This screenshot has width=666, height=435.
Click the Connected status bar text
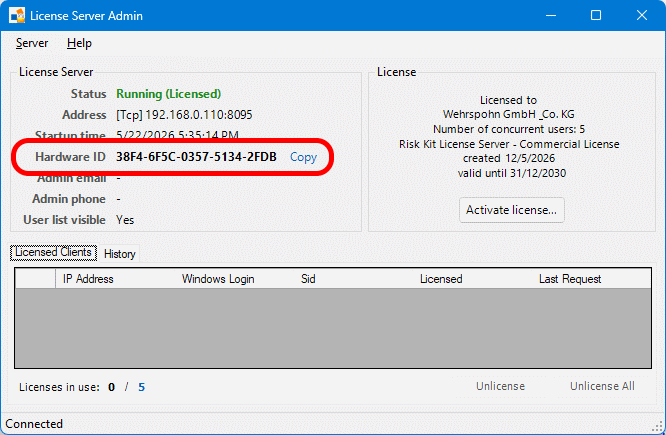pyautogui.click(x=34, y=424)
